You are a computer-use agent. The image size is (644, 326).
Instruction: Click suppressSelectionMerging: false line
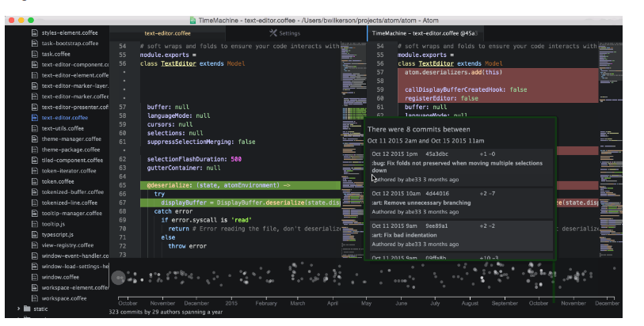pos(201,142)
